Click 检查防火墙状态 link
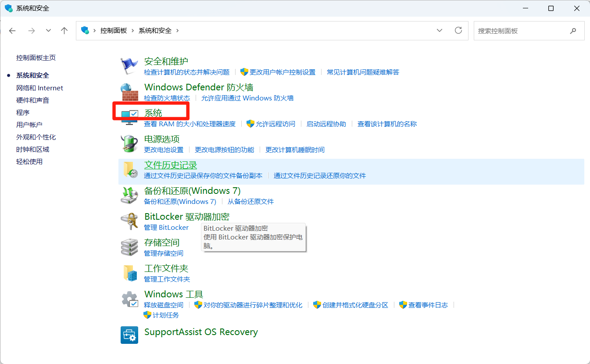 pos(167,98)
